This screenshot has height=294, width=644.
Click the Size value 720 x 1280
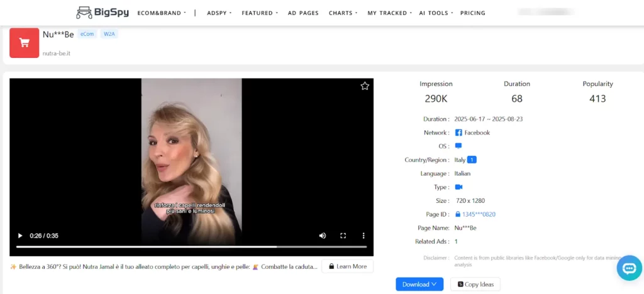[470, 201]
